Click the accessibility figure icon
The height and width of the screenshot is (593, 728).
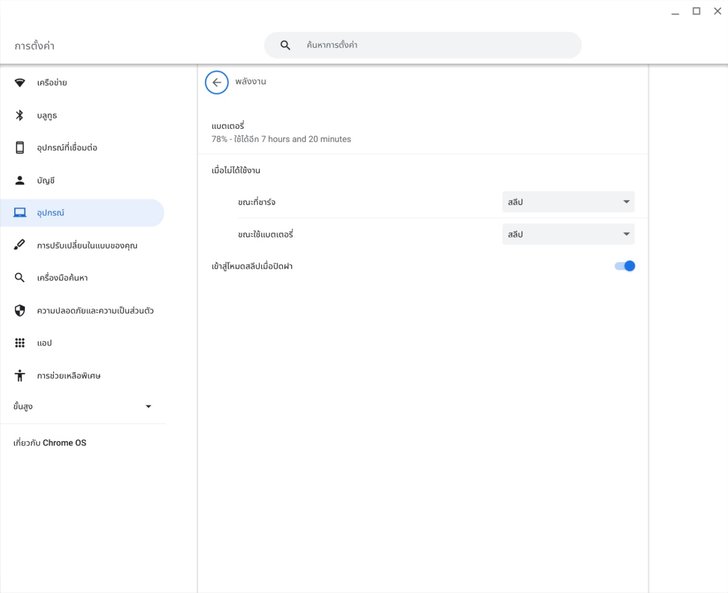(20, 375)
